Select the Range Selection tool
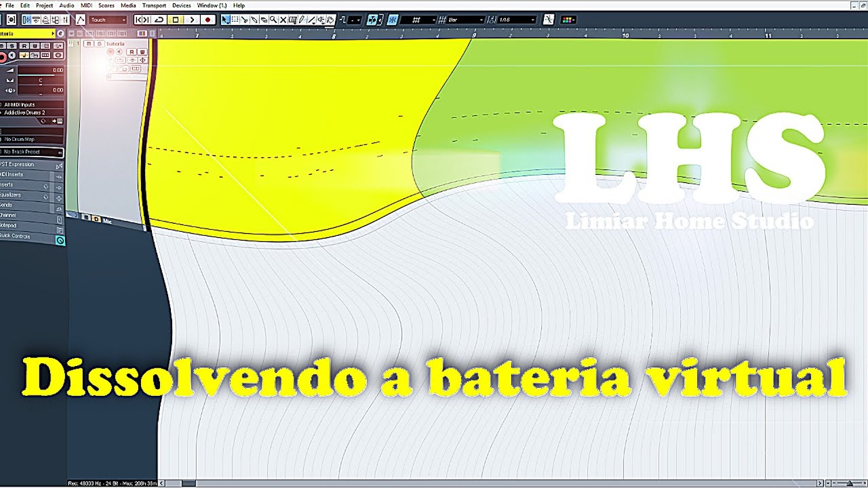 pyautogui.click(x=235, y=20)
